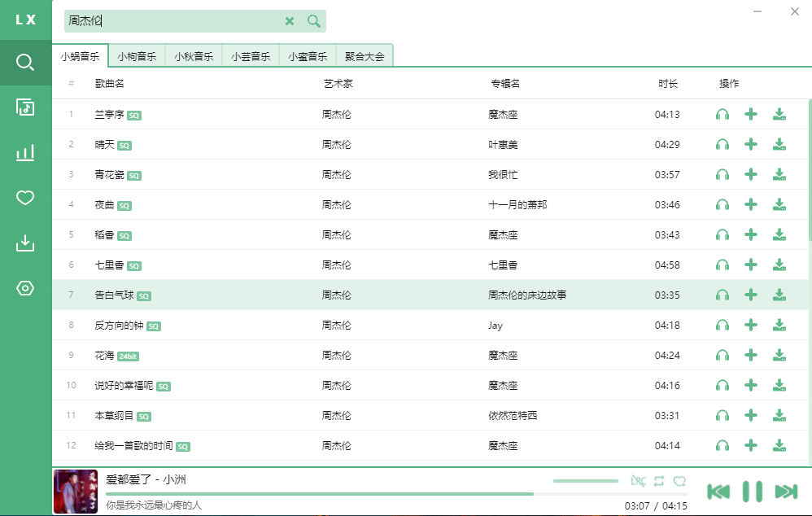Toggle desktop lyrics with the LRC icon
This screenshot has height=516, width=812.
[x=640, y=481]
